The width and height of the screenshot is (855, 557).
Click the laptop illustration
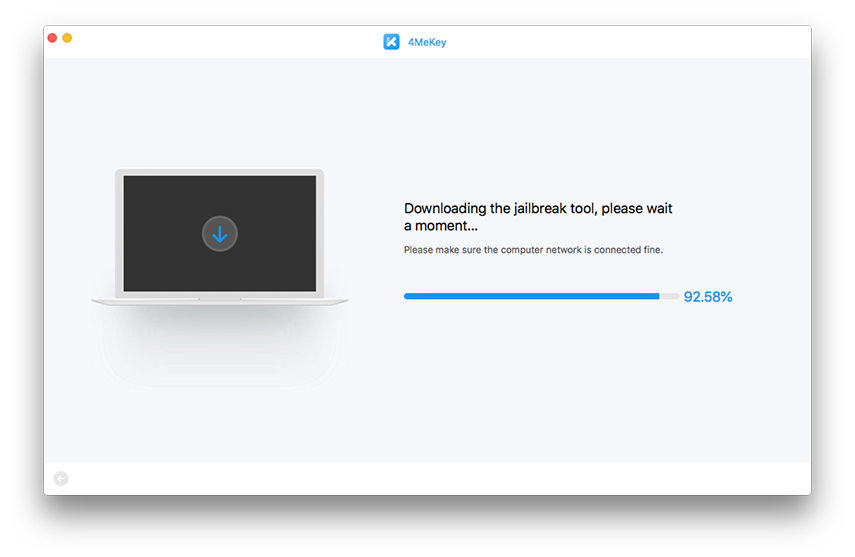(220, 237)
